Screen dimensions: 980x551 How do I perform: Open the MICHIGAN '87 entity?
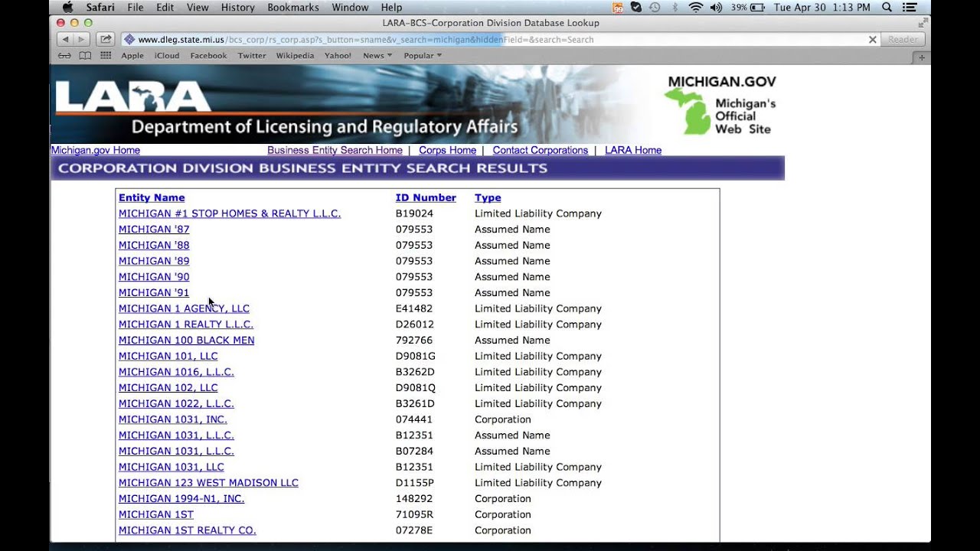pos(154,230)
